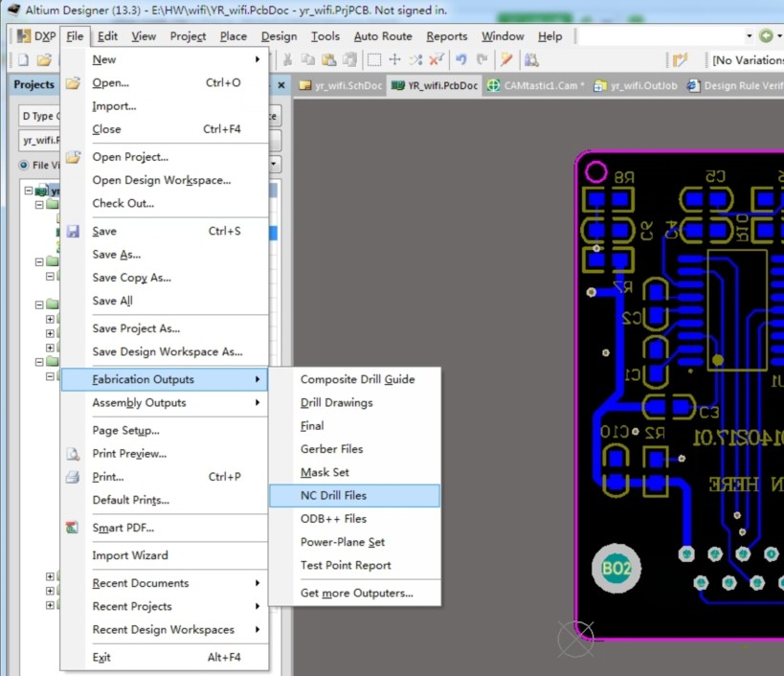Click the cross probe tool icon
This screenshot has height=676, width=784.
click(506, 60)
